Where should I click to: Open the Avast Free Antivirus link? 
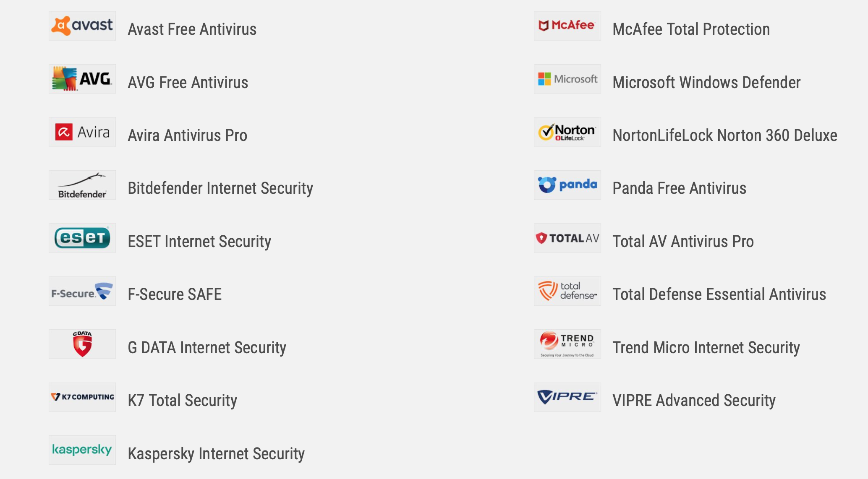[192, 29]
